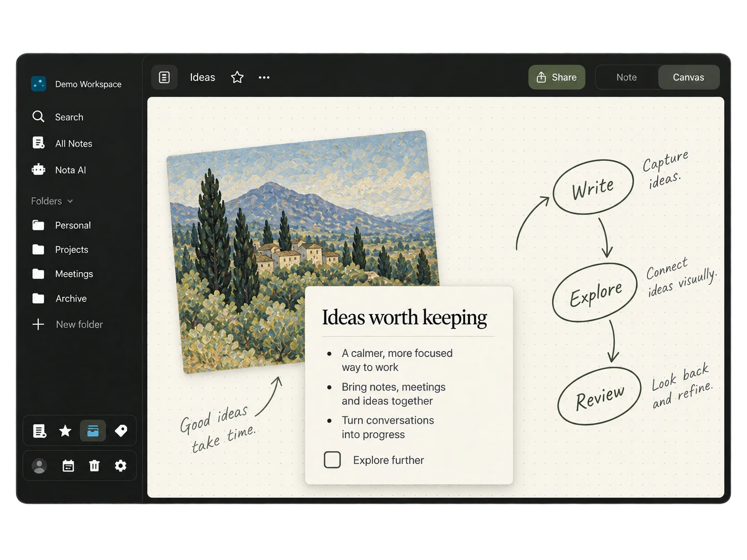The height and width of the screenshot is (560, 747).
Task: Click the Search magnifier icon
Action: coord(38,117)
